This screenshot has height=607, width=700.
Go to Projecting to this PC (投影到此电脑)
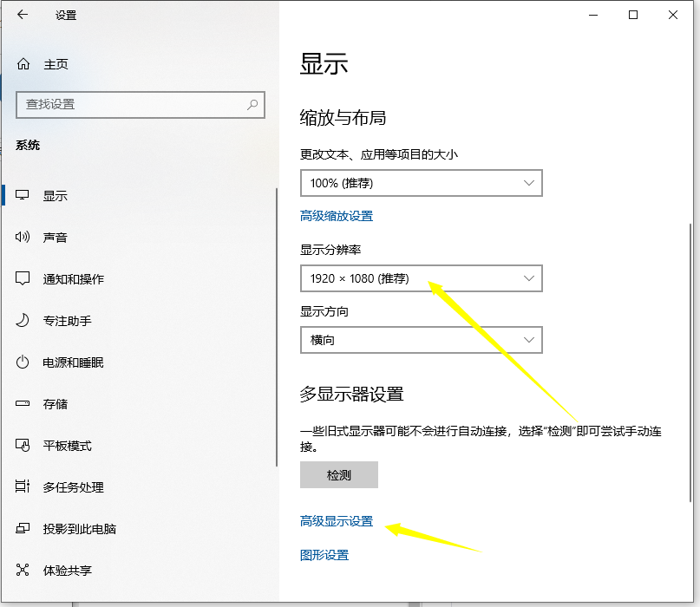79,529
